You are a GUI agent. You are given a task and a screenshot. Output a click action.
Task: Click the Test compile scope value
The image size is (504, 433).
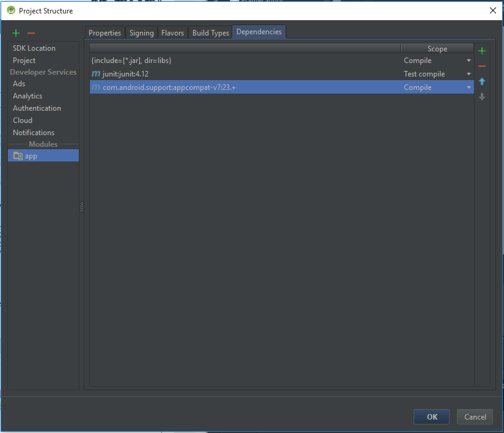425,74
